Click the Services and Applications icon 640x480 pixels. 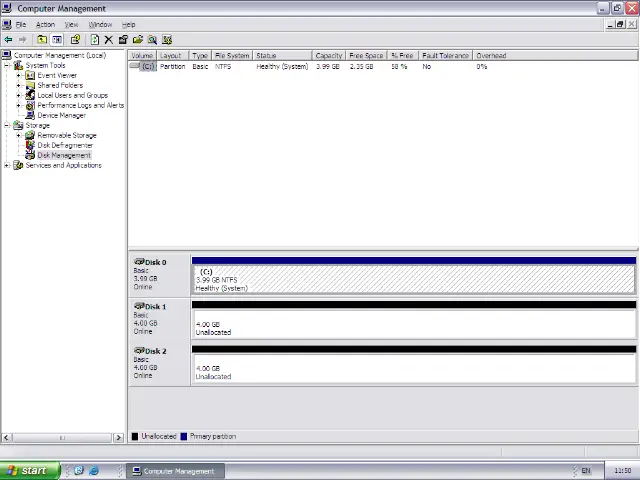pos(18,165)
